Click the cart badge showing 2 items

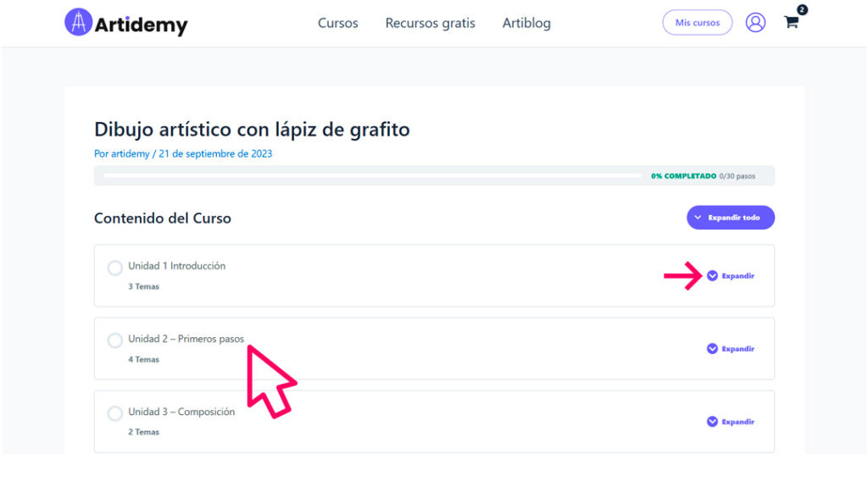pos(802,9)
